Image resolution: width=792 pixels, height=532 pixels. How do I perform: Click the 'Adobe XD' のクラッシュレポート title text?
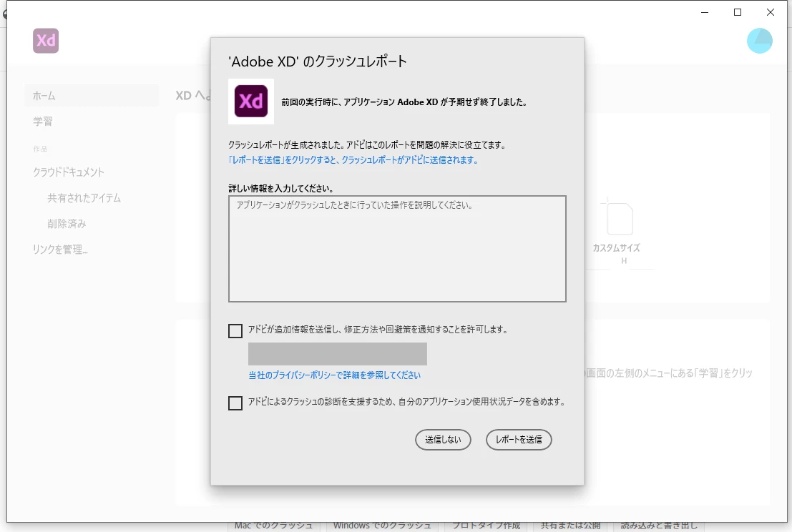point(318,61)
